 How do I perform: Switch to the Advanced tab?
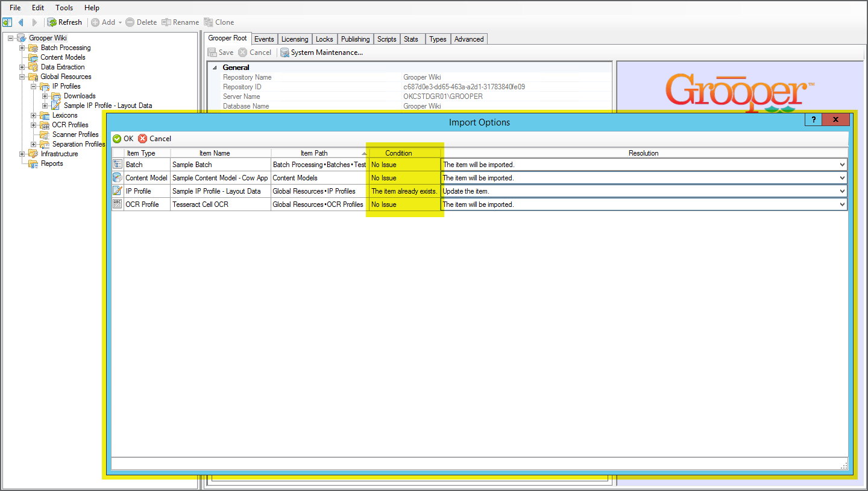[x=469, y=39]
